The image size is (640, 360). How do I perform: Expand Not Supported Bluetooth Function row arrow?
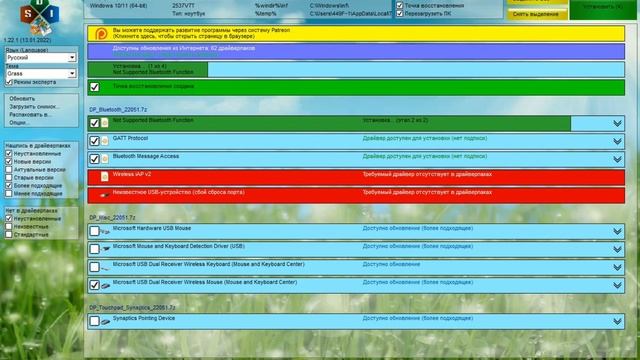point(617,123)
